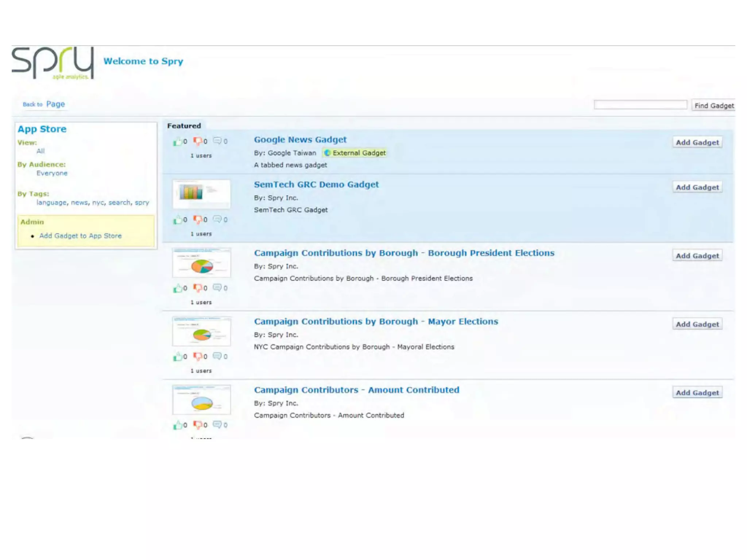Screen dimensions: 747x560
Task: Filter by the nyc tag
Action: point(98,203)
